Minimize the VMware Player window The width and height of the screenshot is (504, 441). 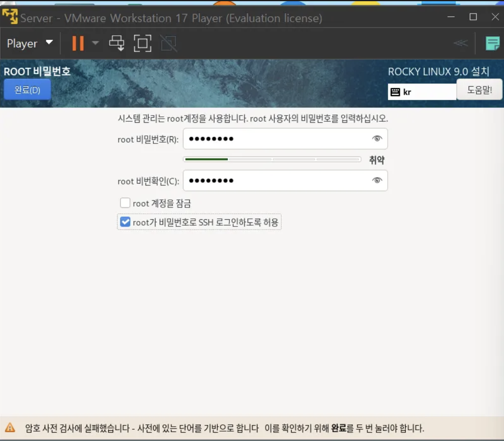tap(451, 17)
